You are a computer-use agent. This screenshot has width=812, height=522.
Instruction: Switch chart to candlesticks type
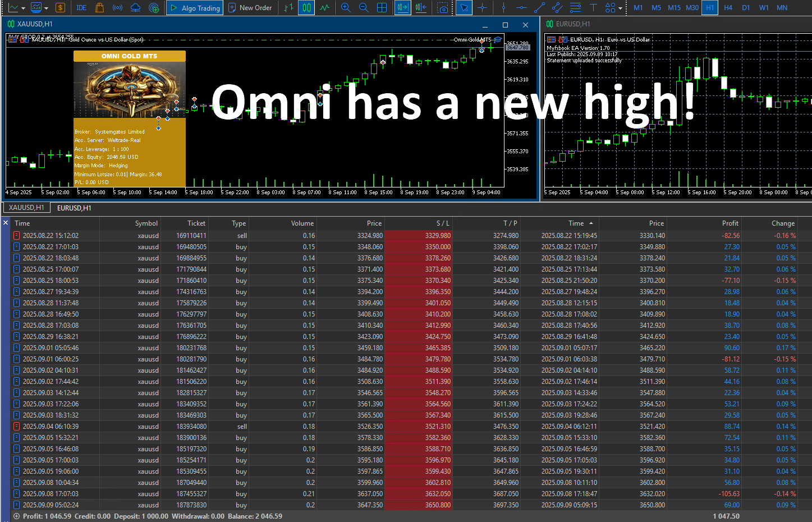click(306, 8)
